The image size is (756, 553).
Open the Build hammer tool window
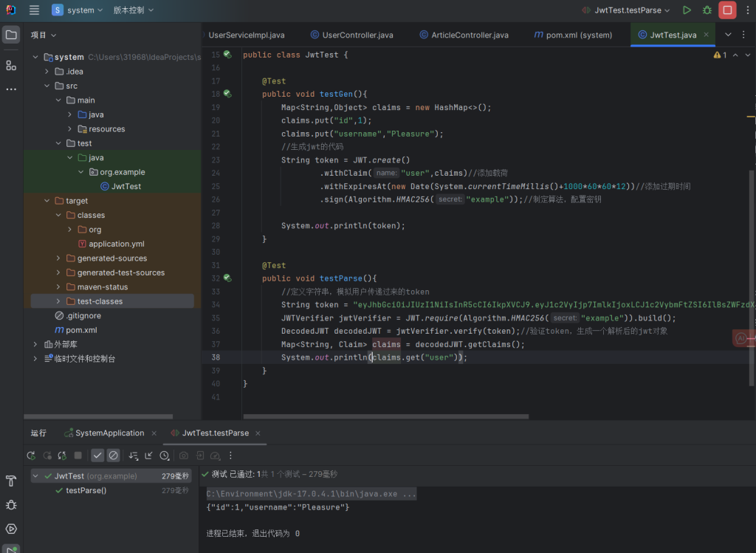click(x=11, y=481)
